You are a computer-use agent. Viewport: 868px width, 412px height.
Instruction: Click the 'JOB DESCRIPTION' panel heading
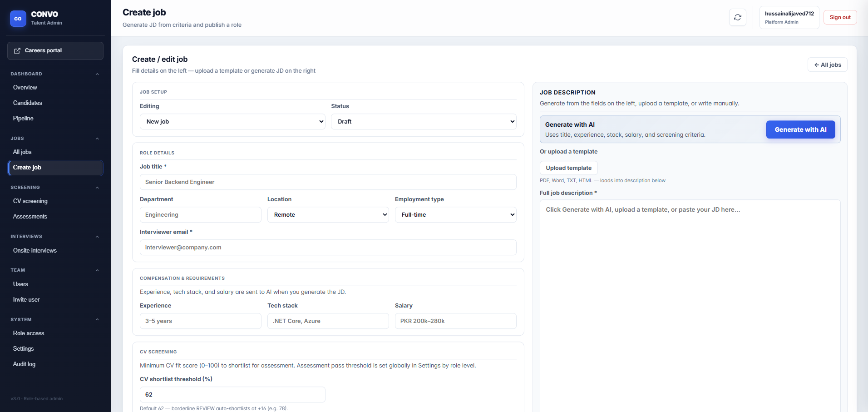(567, 92)
